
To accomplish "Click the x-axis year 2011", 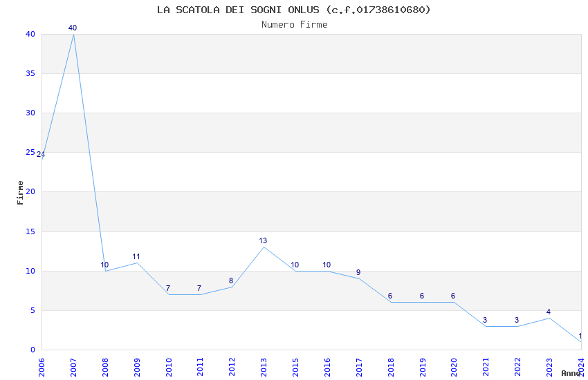I will click(x=200, y=367).
